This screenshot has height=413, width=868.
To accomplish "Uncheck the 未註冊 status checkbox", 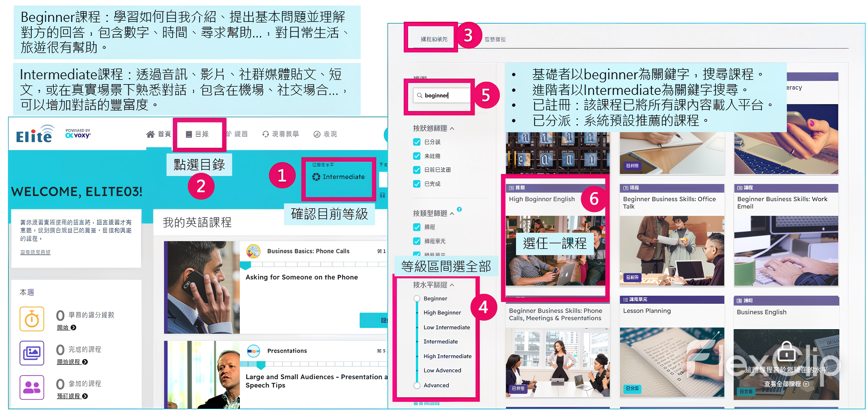I will tap(417, 156).
